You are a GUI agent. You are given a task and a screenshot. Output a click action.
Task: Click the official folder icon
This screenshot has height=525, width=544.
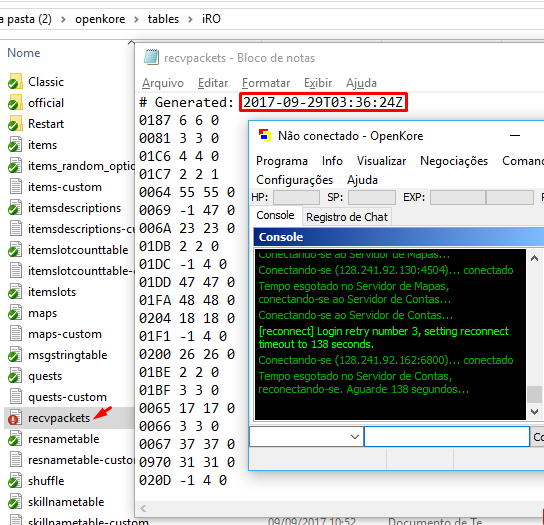pyautogui.click(x=15, y=103)
